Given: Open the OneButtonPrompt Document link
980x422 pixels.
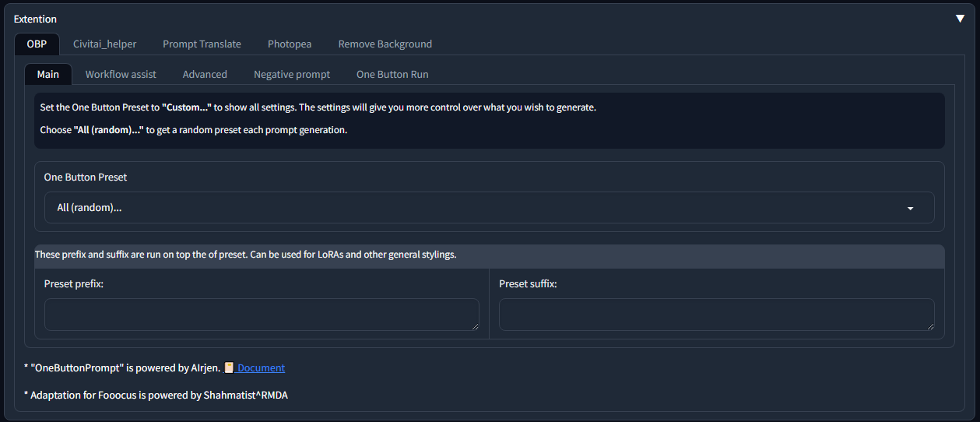Looking at the screenshot, I should pyautogui.click(x=261, y=367).
